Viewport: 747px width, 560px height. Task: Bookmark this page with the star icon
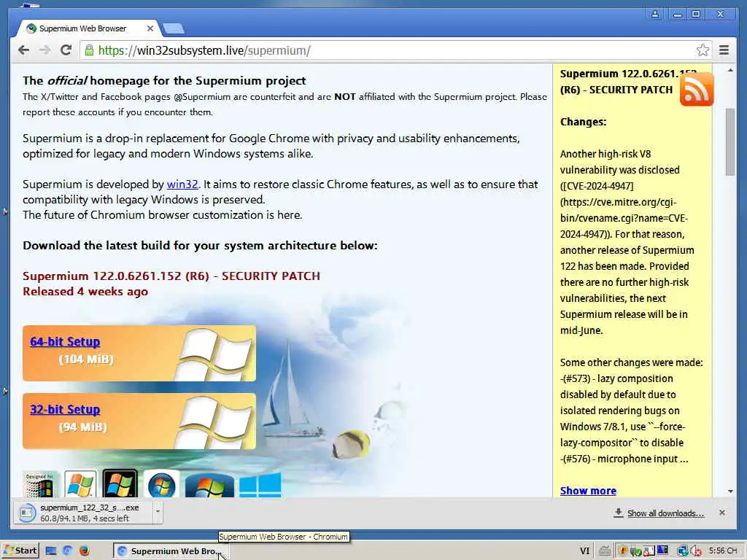point(703,50)
